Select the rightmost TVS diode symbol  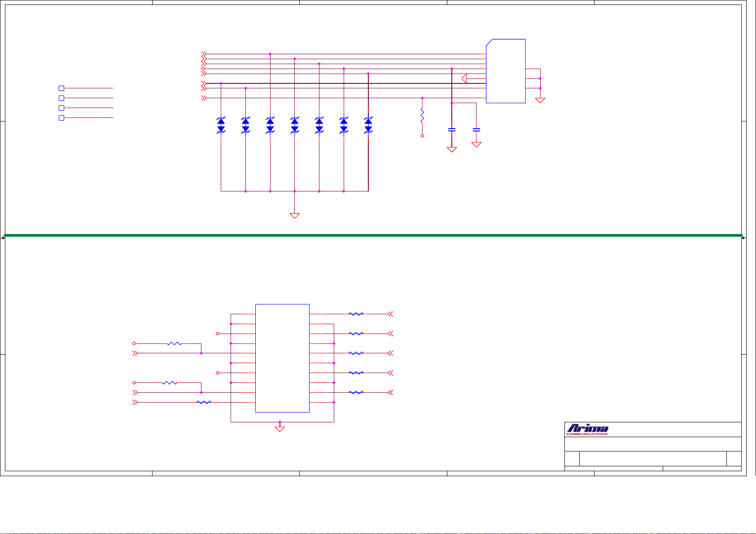click(368, 125)
